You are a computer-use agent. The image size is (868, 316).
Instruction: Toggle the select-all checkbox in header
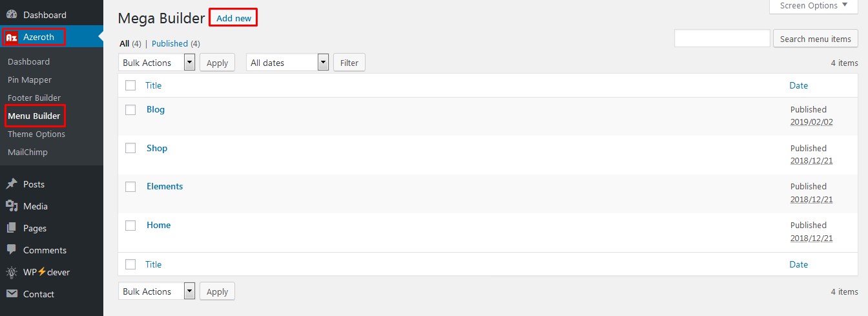[x=130, y=85]
